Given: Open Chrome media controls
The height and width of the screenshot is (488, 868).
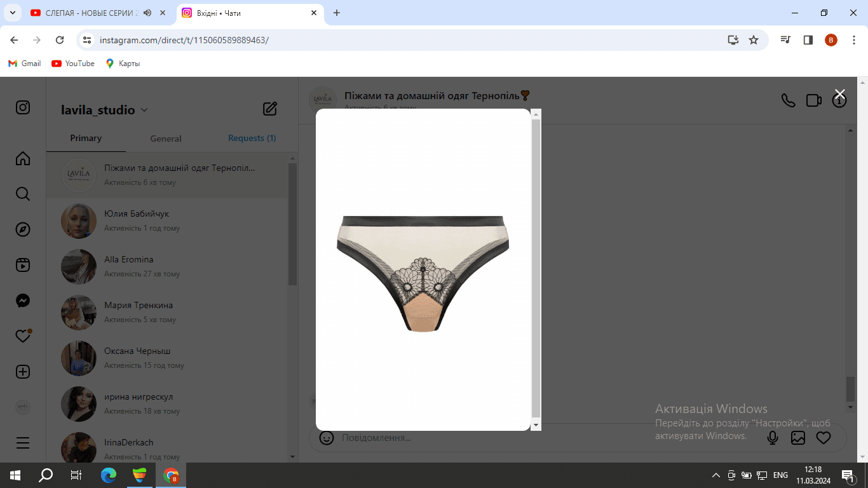Looking at the screenshot, I should point(786,40).
